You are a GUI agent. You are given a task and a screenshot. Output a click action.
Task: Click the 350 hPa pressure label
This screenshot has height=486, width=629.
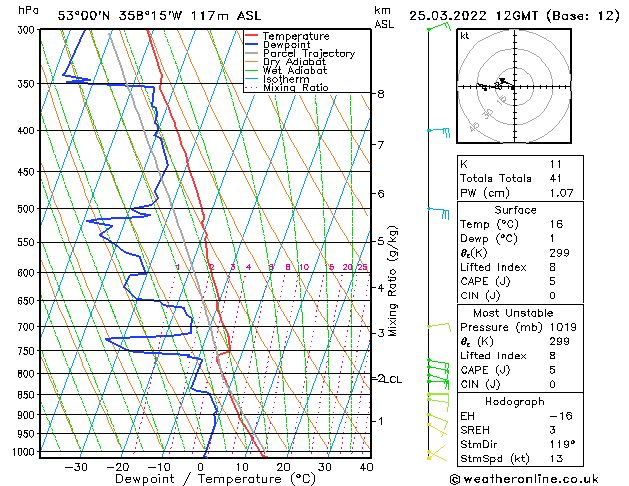pos(28,84)
